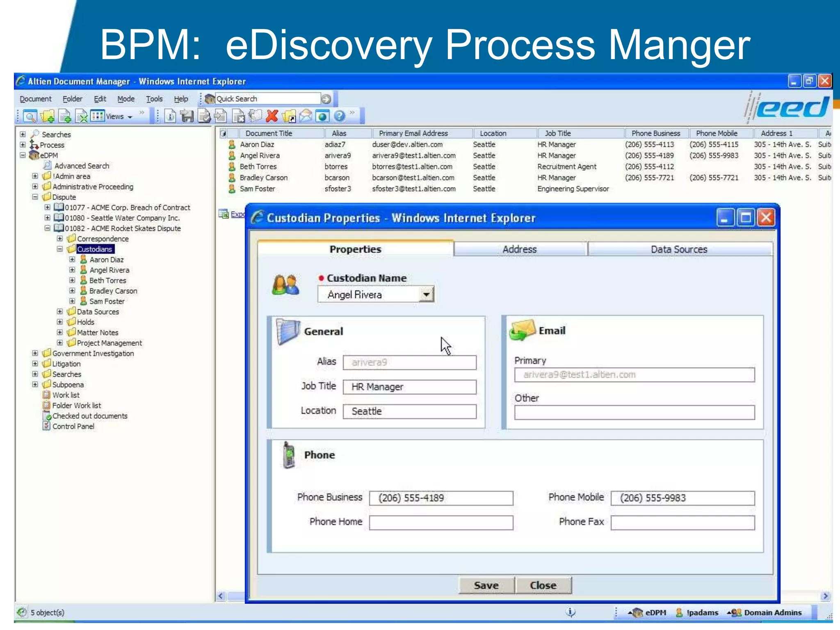Click the document with arrow check-out icon
The height and width of the screenshot is (630, 840).
(x=220, y=116)
